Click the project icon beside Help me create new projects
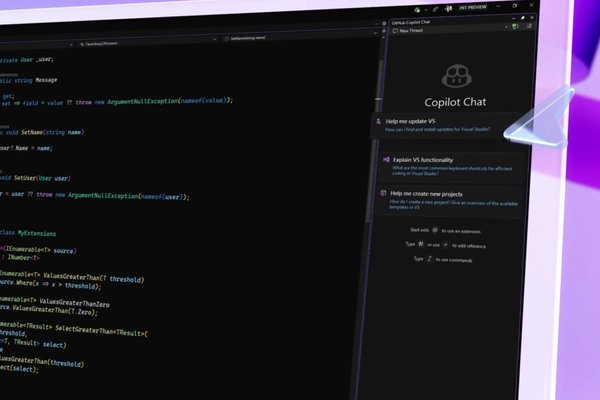 click(x=383, y=193)
